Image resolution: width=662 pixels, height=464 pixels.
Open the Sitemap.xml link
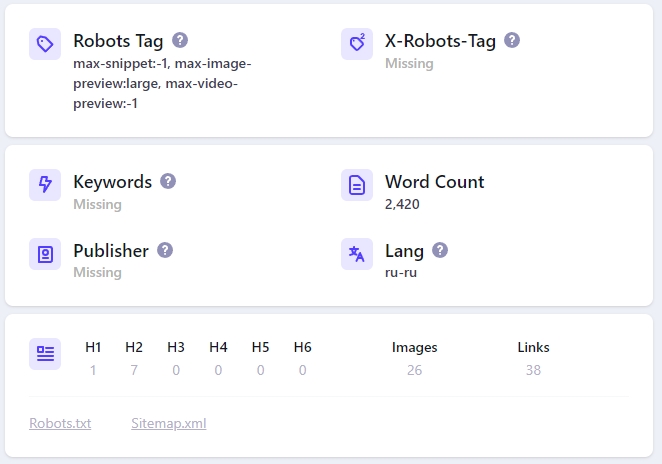(168, 423)
